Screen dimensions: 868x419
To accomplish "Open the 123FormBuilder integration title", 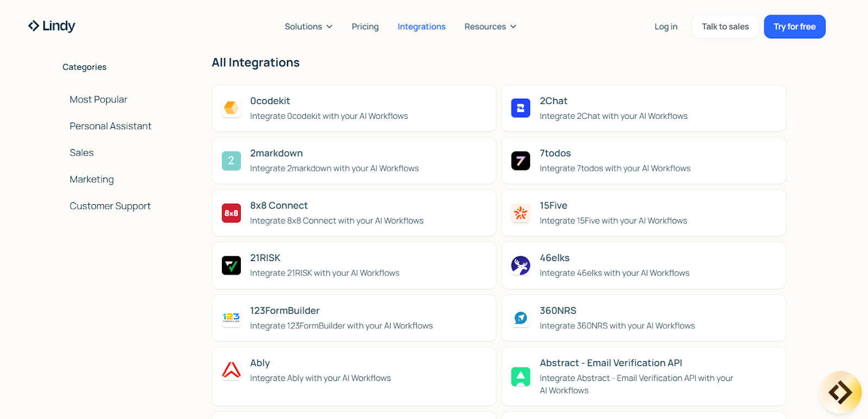I will (285, 310).
